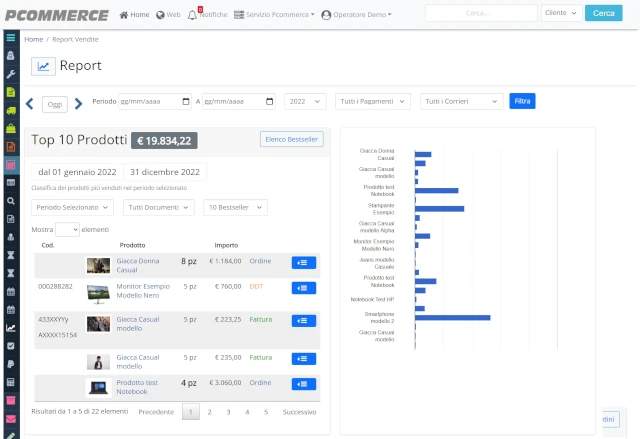This screenshot has height=439, width=640.
Task: Go to results page 5
Action: 266,412
